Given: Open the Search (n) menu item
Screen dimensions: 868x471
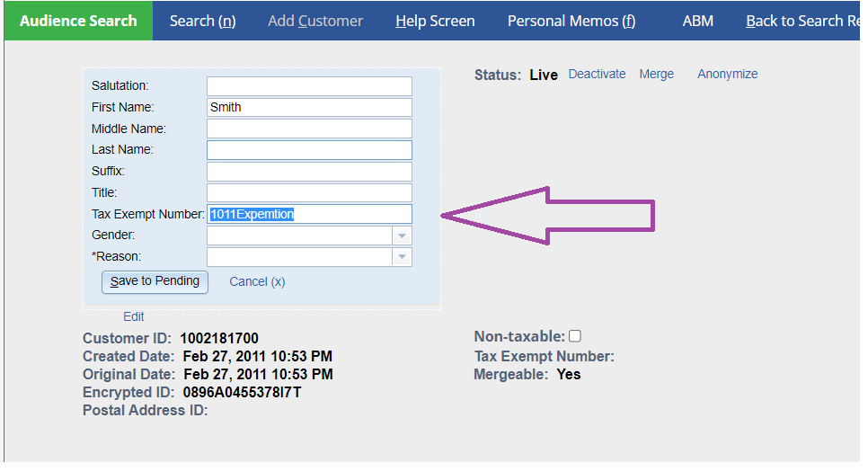Looking at the screenshot, I should coord(202,21).
